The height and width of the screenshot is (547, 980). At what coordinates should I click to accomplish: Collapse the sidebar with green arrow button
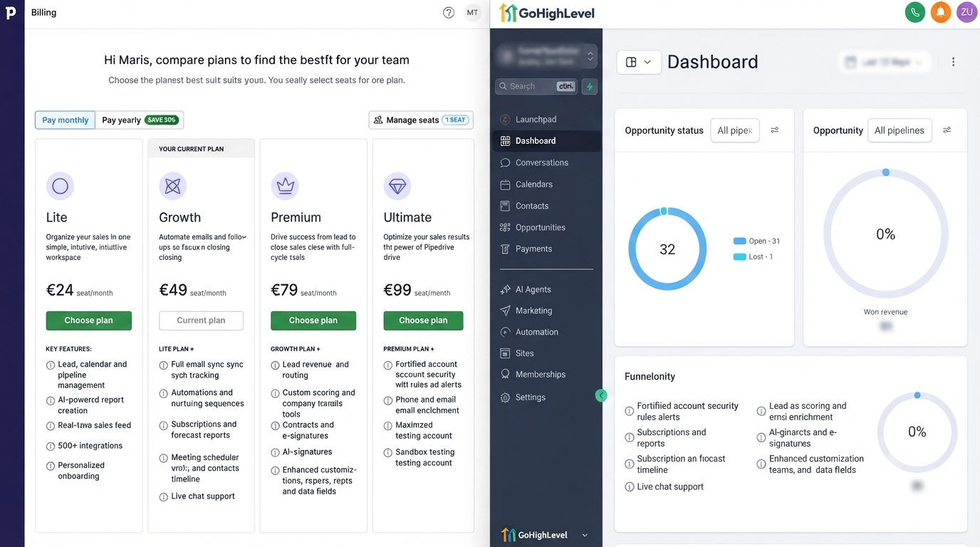pos(601,395)
